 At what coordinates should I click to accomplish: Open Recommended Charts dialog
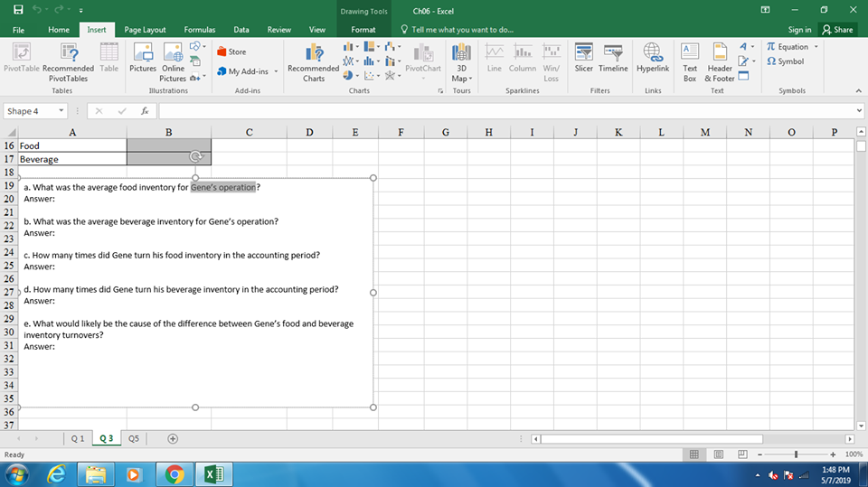coord(314,62)
